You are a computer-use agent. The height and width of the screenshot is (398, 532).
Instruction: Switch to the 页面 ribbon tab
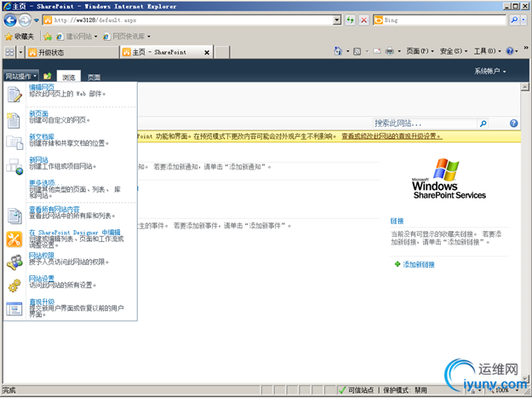[x=94, y=77]
